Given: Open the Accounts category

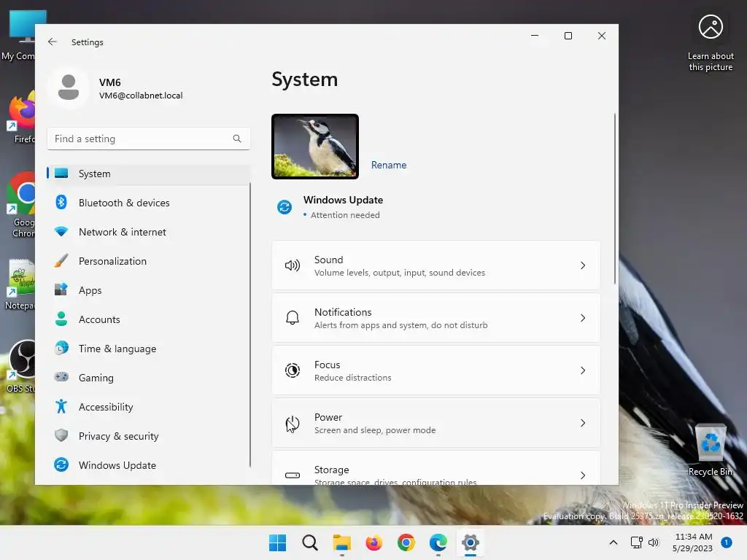Looking at the screenshot, I should (148, 319).
